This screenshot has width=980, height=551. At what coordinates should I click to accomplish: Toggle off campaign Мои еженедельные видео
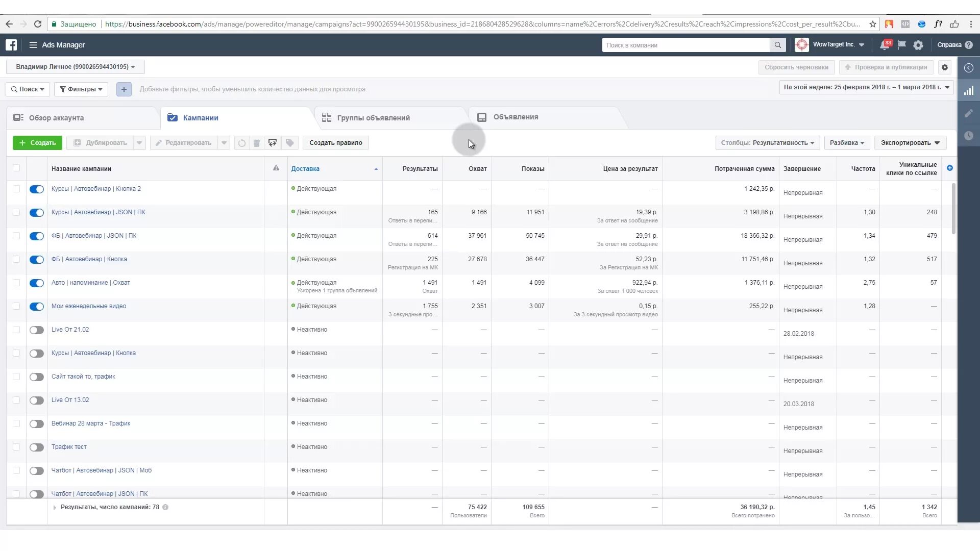(37, 307)
